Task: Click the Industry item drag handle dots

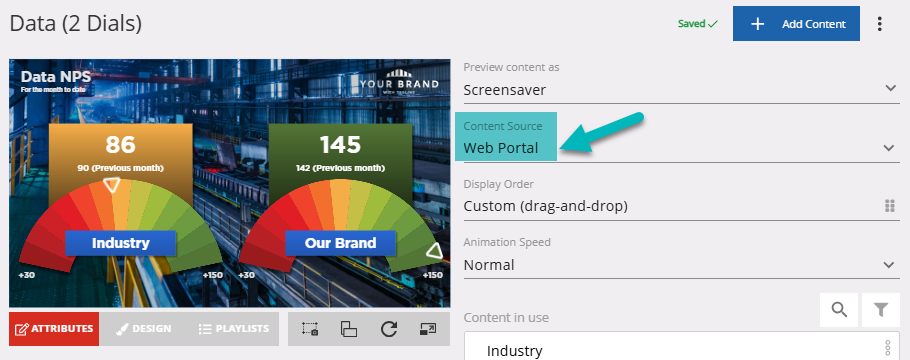Action: point(887,348)
